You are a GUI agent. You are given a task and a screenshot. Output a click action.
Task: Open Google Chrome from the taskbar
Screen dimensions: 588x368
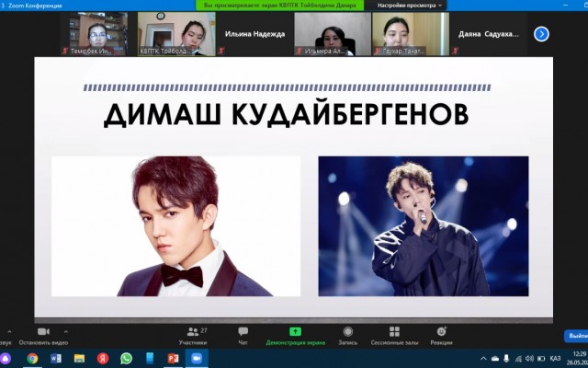(32, 358)
